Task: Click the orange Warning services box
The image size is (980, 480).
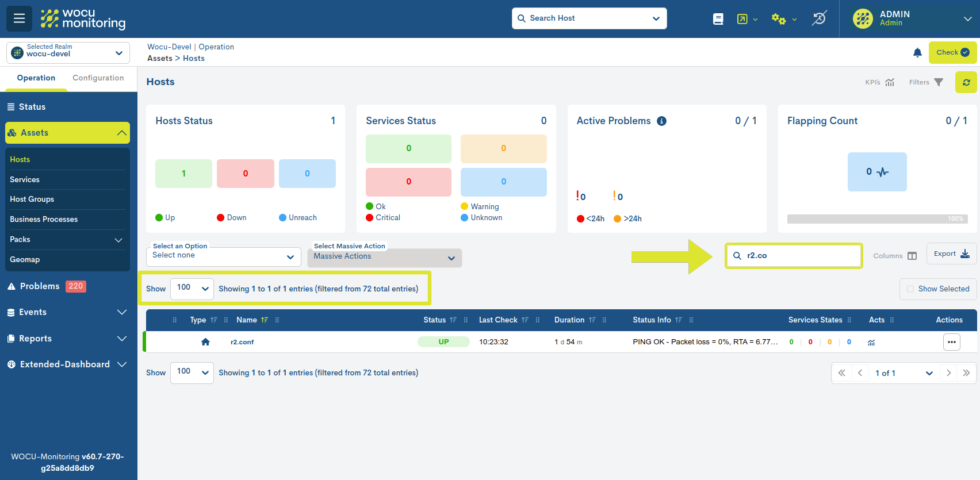Action: (504, 149)
